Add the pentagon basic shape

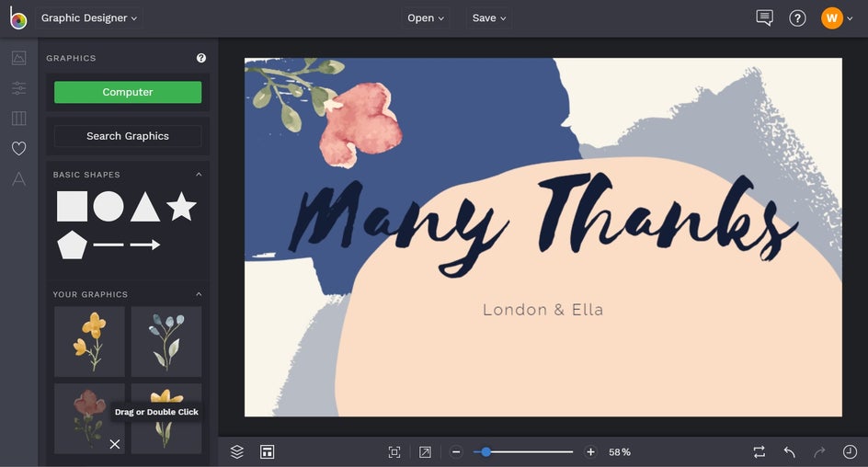coord(72,245)
